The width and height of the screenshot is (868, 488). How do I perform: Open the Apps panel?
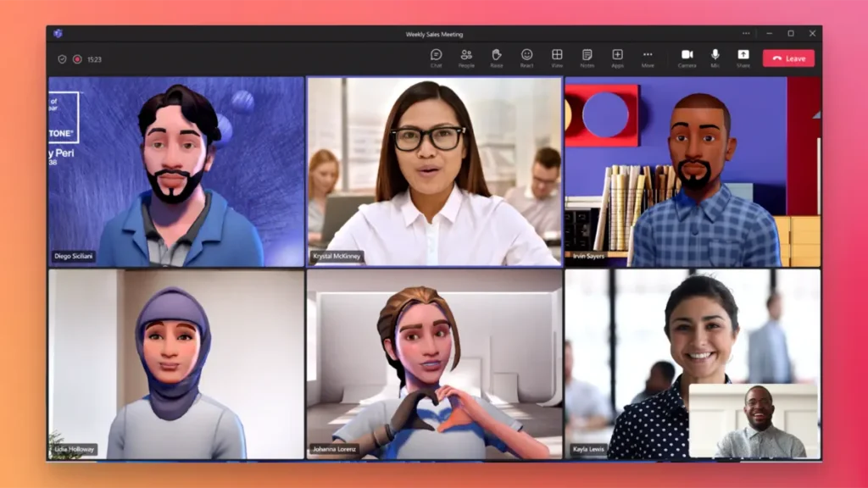click(x=616, y=58)
